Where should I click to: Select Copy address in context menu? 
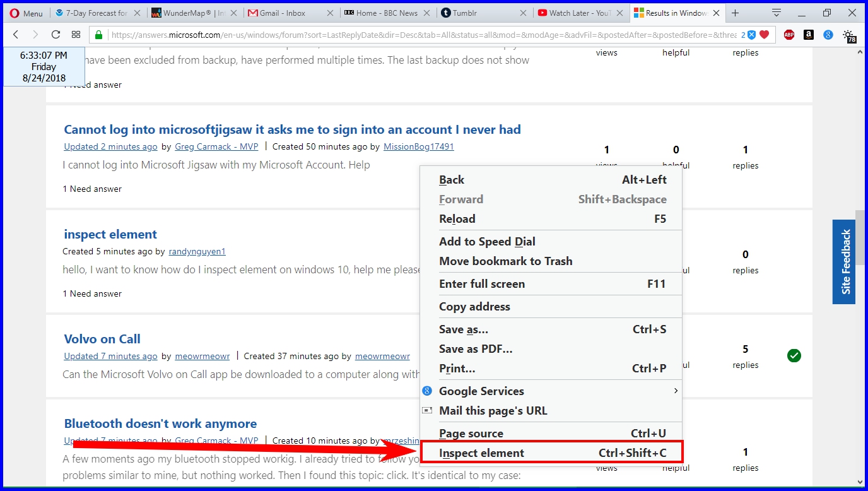[x=474, y=307]
